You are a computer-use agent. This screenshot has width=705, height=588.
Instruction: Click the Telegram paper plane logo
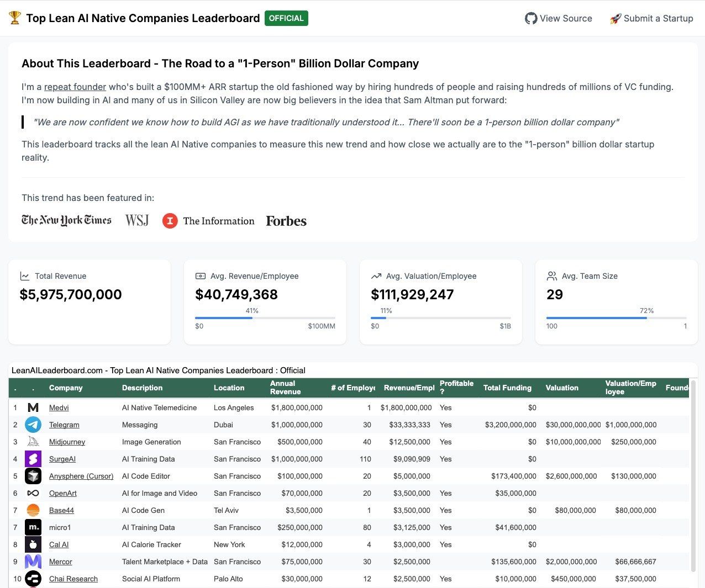click(x=33, y=425)
